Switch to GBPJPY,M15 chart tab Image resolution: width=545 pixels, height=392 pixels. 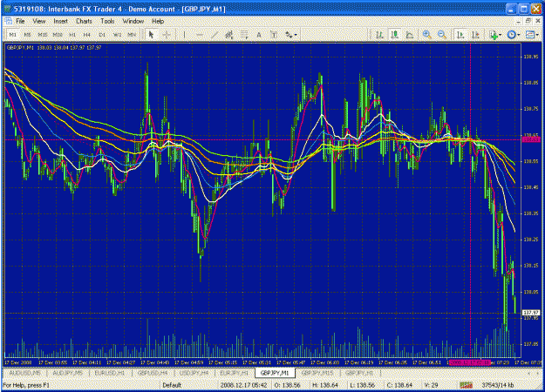[x=317, y=373]
